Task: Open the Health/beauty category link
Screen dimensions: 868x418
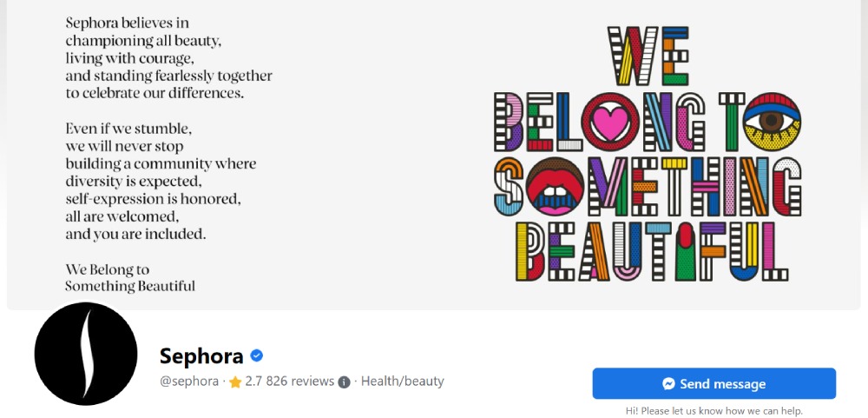Action: pos(402,381)
